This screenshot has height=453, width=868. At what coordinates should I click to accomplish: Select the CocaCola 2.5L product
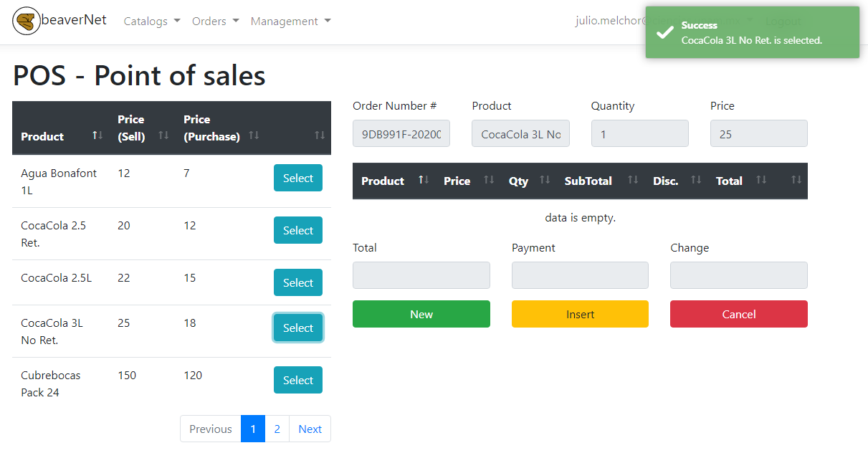tap(297, 282)
